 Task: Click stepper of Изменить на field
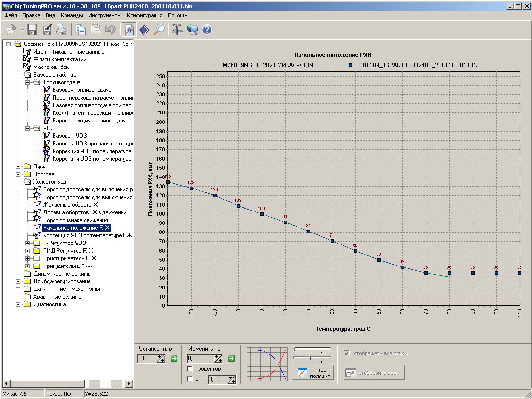pos(219,358)
